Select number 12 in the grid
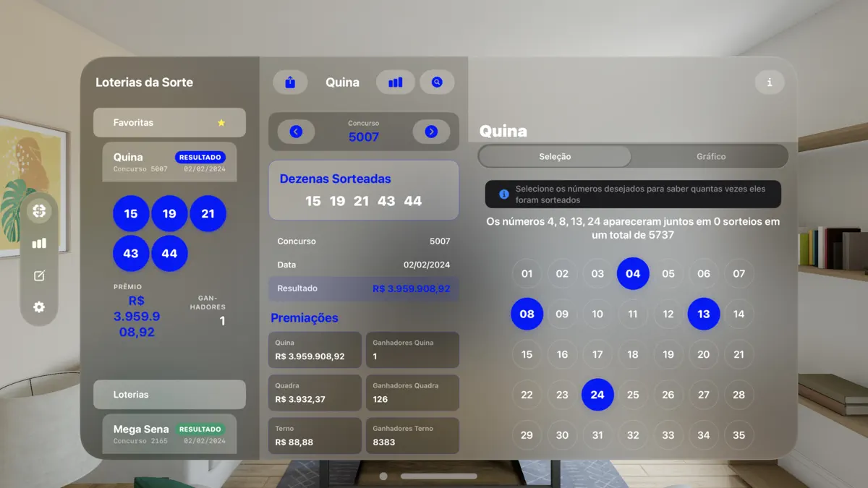The height and width of the screenshot is (488, 868). (668, 314)
